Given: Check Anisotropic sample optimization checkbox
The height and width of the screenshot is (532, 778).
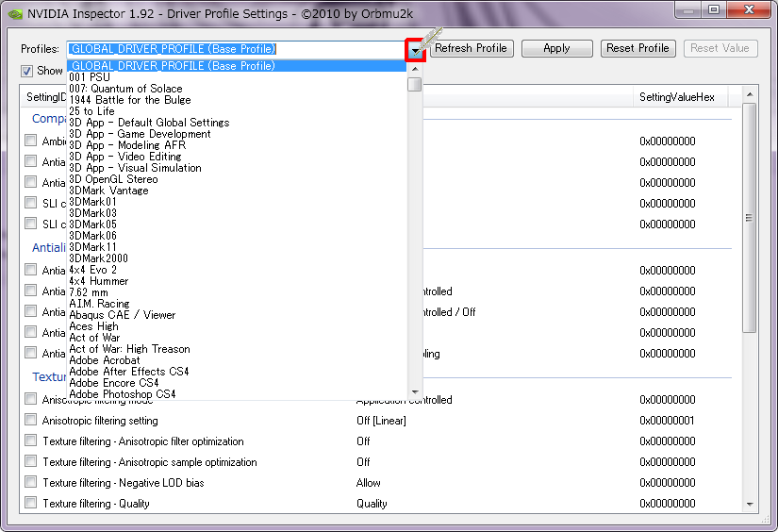Looking at the screenshot, I should [x=31, y=461].
